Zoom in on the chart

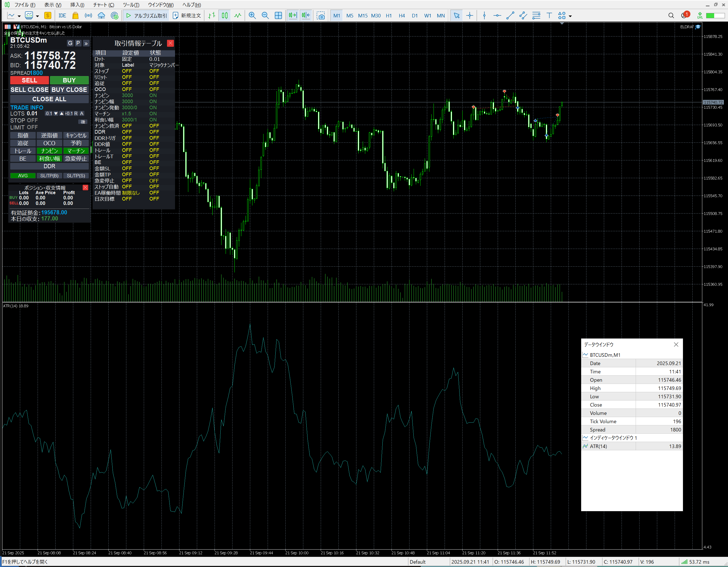[252, 15]
